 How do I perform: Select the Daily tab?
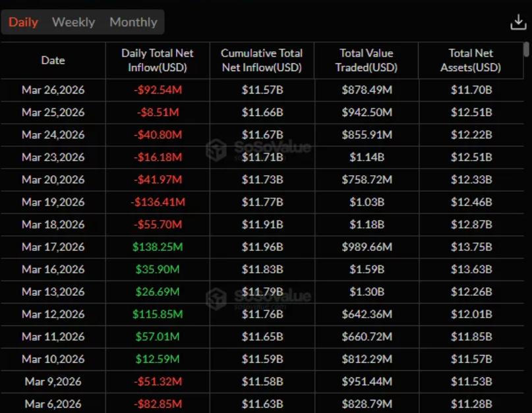[x=23, y=22]
